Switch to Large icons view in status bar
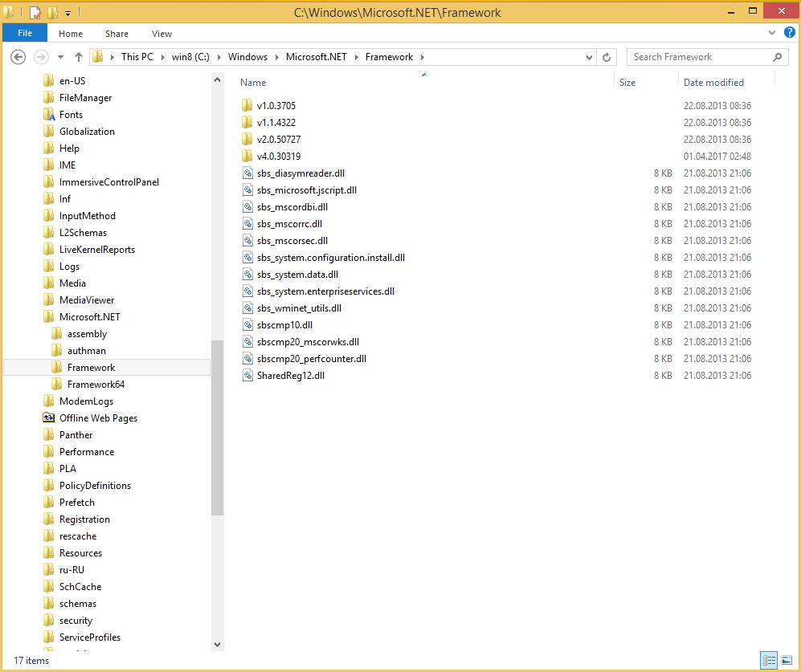Viewport: 801px width, 672px height. point(787,660)
